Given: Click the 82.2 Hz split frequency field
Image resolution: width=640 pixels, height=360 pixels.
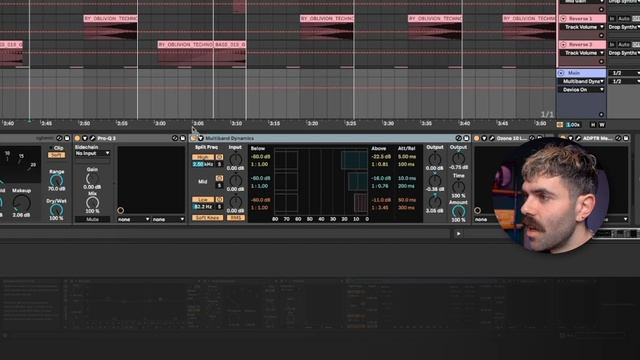Looking at the screenshot, I should 203,207.
